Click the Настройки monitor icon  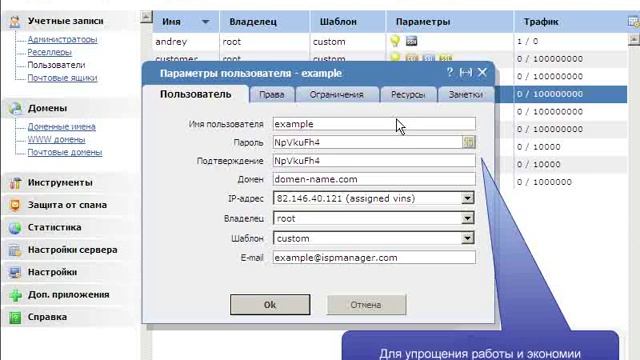15,272
